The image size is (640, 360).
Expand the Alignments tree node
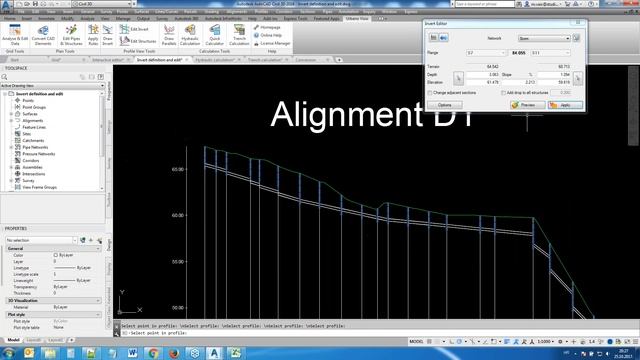coord(11,120)
